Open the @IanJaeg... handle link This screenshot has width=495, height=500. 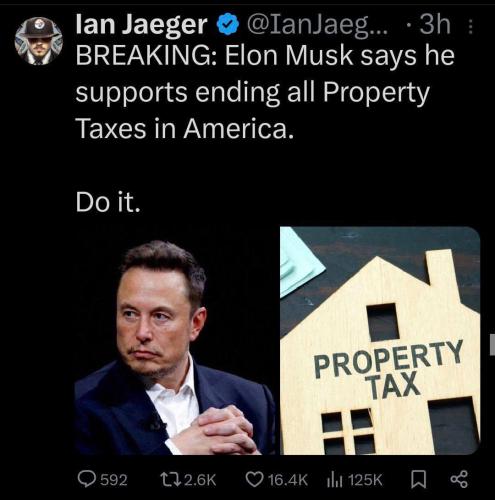pyautogui.click(x=317, y=25)
